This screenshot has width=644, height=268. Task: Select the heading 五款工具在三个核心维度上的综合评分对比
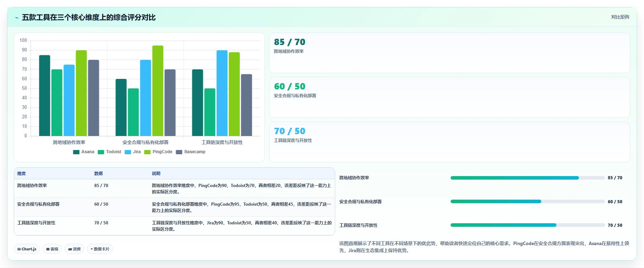(x=89, y=17)
